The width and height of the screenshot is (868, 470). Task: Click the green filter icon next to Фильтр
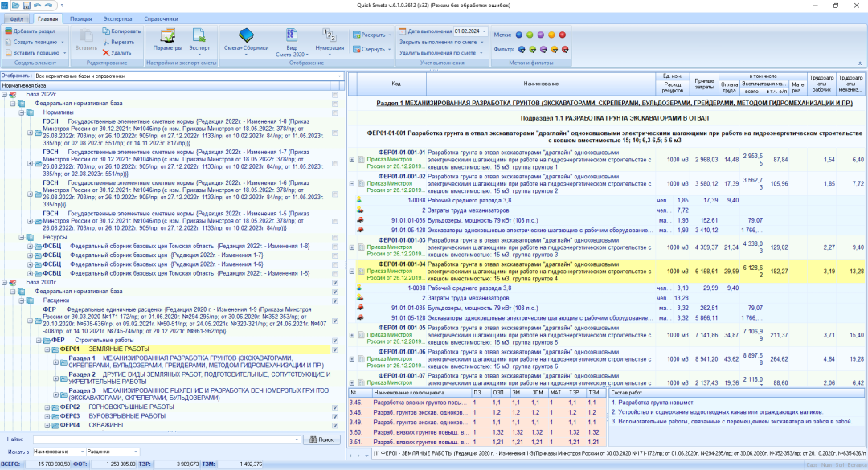pyautogui.click(x=533, y=49)
